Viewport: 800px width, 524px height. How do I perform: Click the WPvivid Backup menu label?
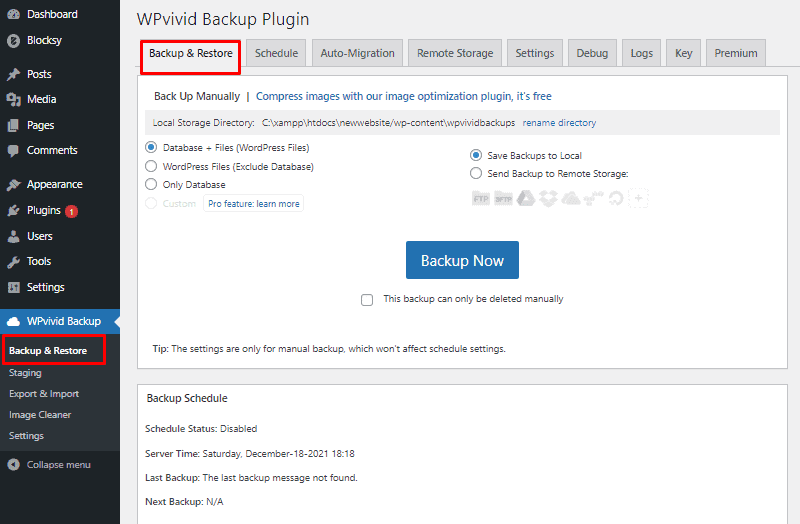coord(64,321)
